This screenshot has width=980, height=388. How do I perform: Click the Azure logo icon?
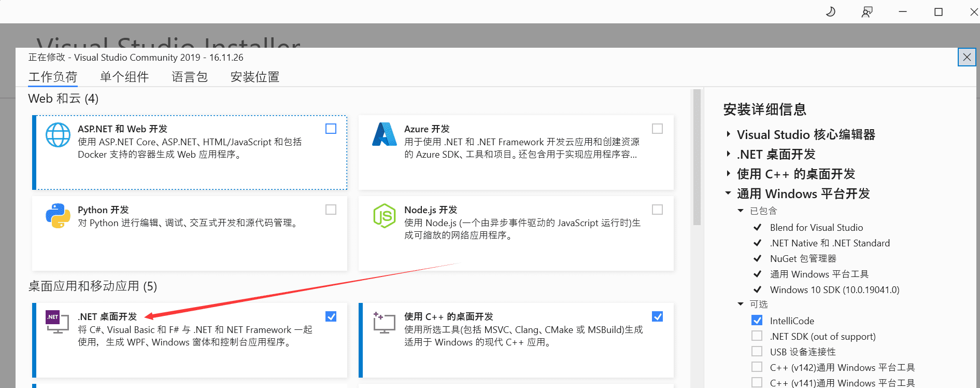(x=385, y=134)
